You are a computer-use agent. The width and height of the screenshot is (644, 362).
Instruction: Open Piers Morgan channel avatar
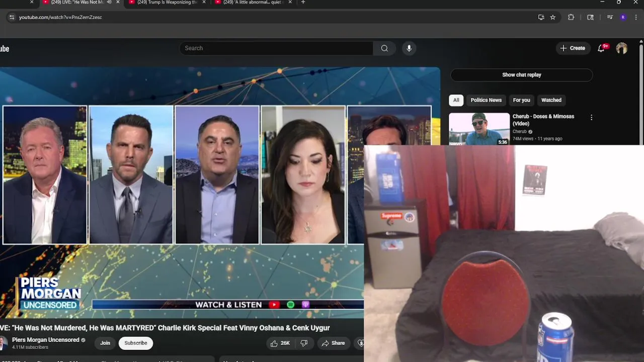(x=4, y=343)
